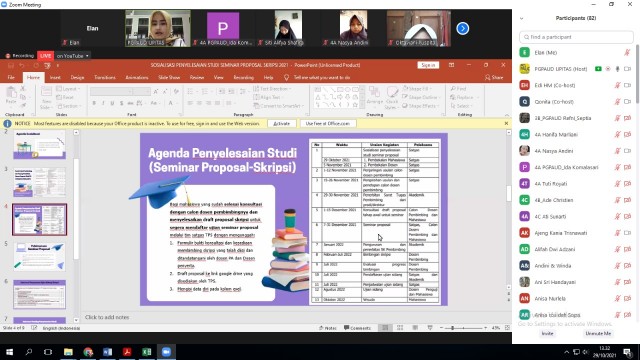The width and height of the screenshot is (640, 360).
Task: Start Slide Show from status bar icon
Action: pos(430,328)
